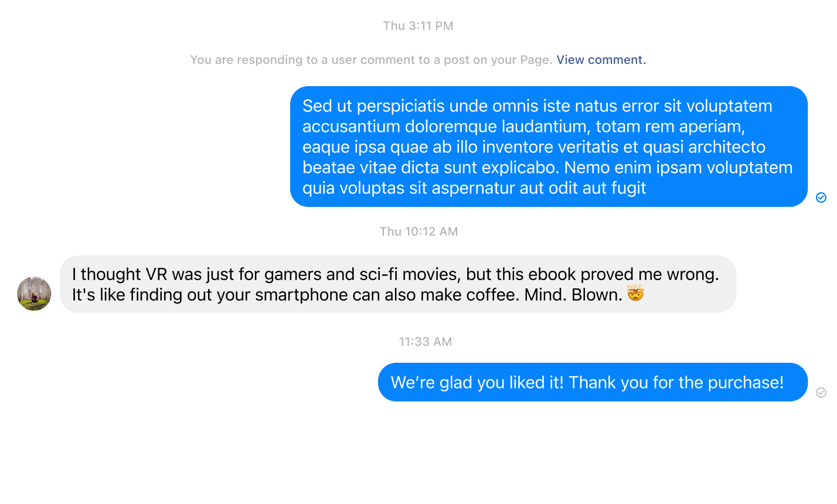Click the "Thu 3:11 PM" timestamp

click(418, 26)
